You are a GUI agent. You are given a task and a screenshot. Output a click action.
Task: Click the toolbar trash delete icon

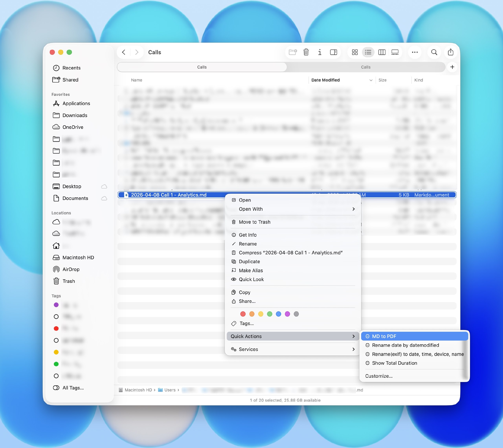click(x=306, y=52)
